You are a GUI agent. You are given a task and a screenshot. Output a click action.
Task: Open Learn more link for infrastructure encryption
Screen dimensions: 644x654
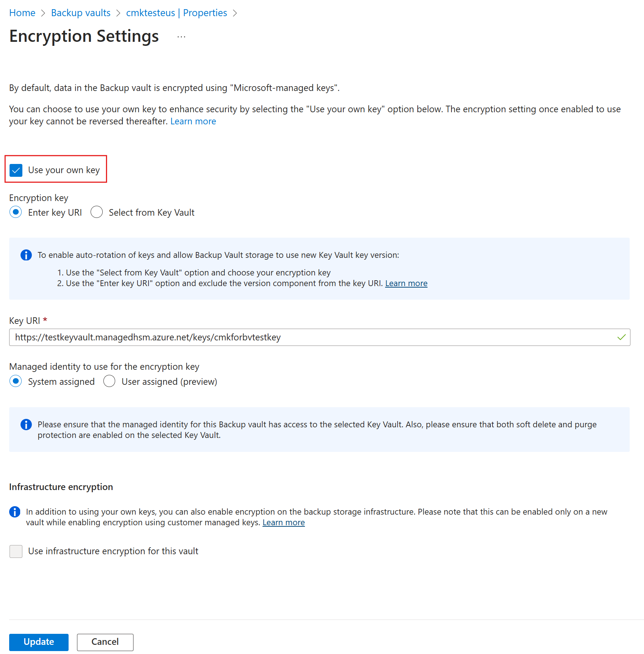tap(283, 522)
